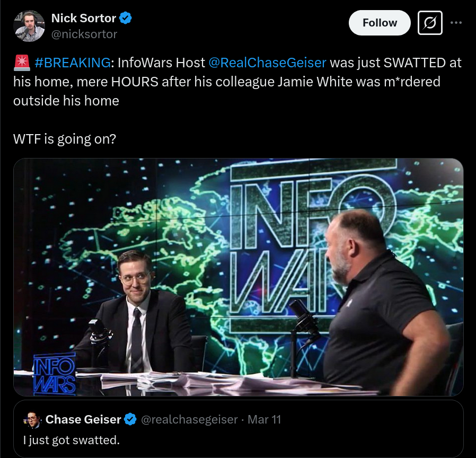Open the three-dot more options menu

456,23
